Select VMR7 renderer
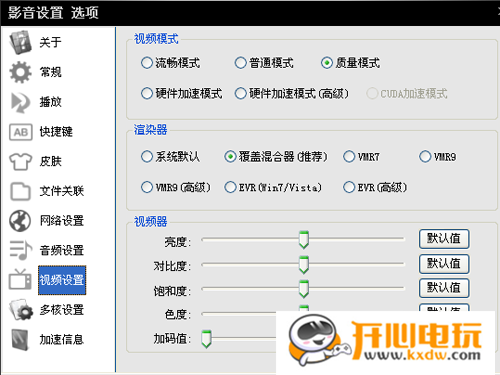Viewport: 500px width, 375px height. [362, 157]
